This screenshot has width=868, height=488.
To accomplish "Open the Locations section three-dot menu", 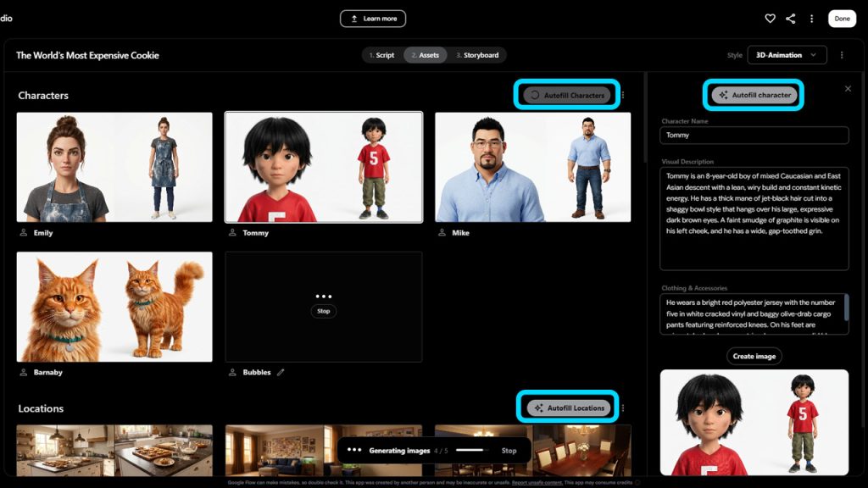I will 623,408.
